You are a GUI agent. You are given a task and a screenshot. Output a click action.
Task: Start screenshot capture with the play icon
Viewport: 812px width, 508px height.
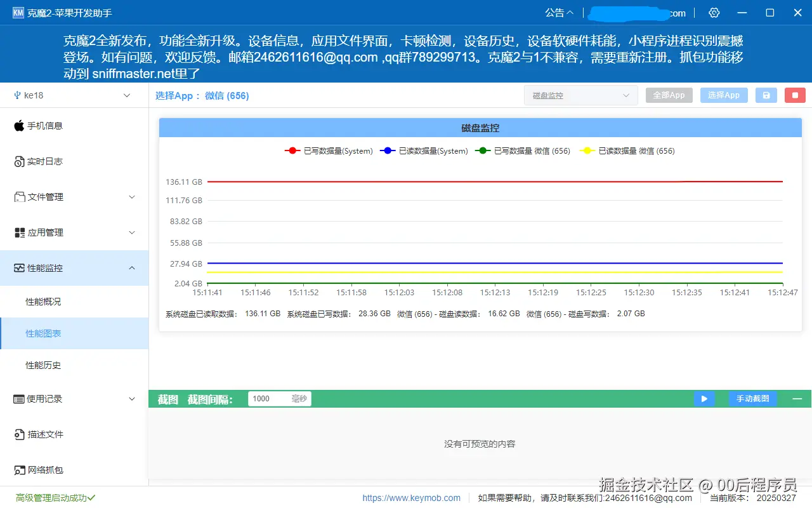704,398
